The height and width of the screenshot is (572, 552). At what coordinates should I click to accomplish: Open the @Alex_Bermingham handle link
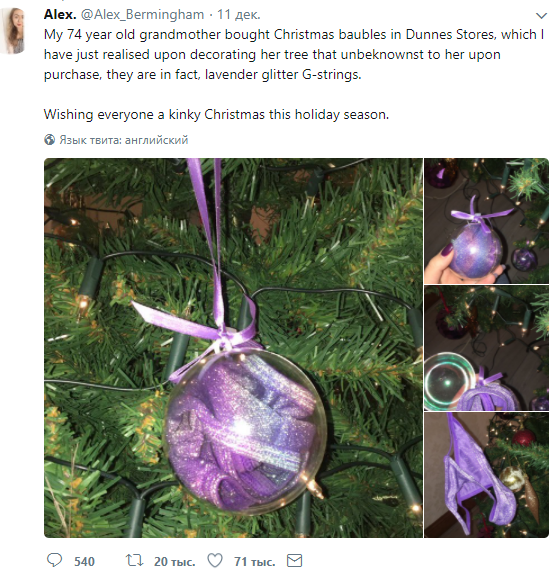click(x=142, y=15)
